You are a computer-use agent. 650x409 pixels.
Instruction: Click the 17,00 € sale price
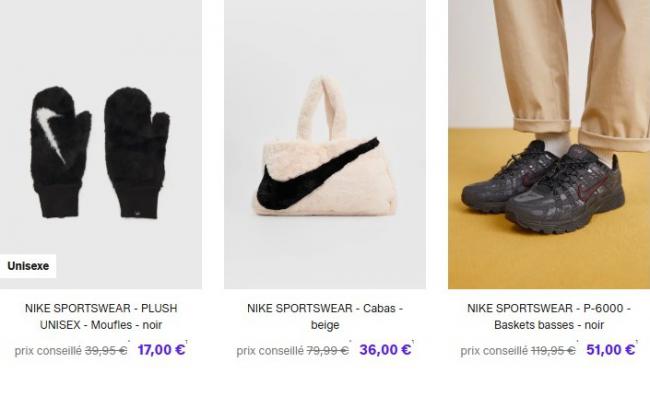(161, 350)
